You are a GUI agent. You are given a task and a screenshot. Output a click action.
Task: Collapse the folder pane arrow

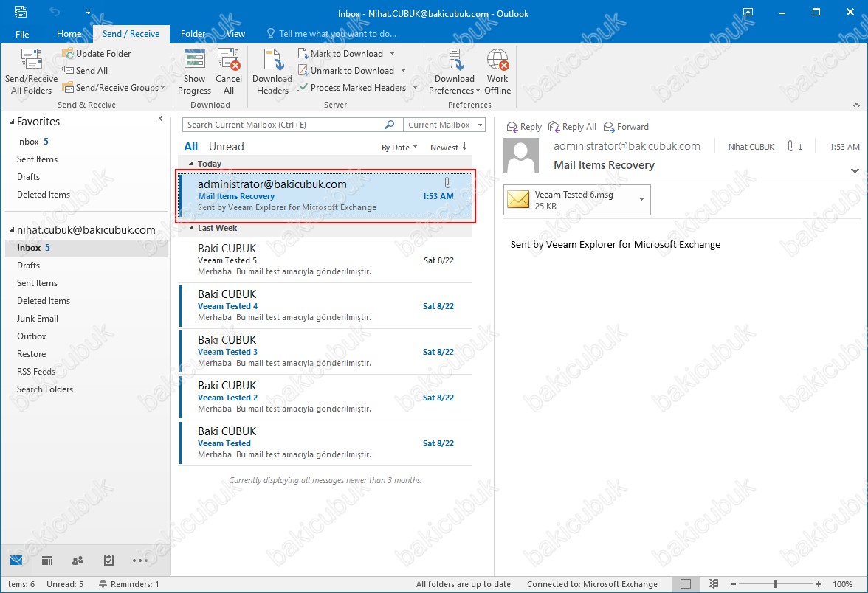pyautogui.click(x=161, y=118)
